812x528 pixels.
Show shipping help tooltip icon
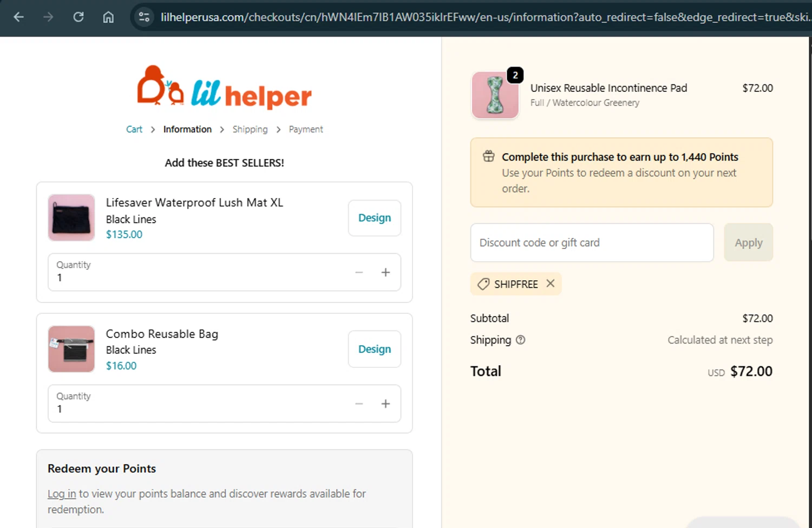(x=520, y=340)
